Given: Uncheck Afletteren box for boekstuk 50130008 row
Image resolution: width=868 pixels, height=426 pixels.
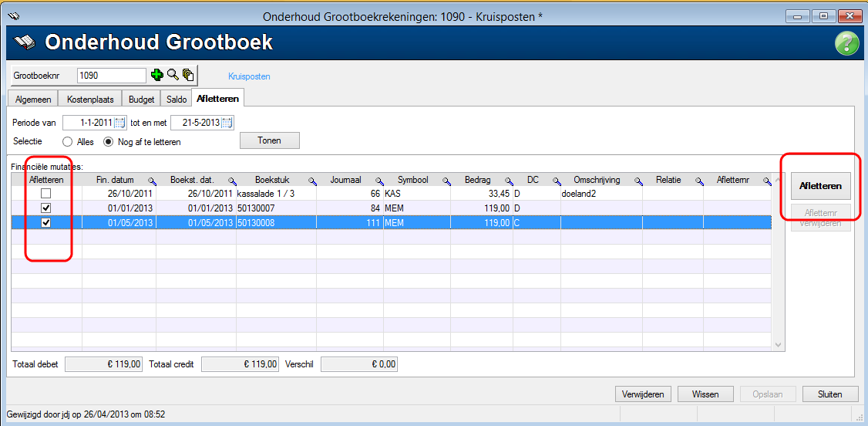Looking at the screenshot, I should (46, 222).
